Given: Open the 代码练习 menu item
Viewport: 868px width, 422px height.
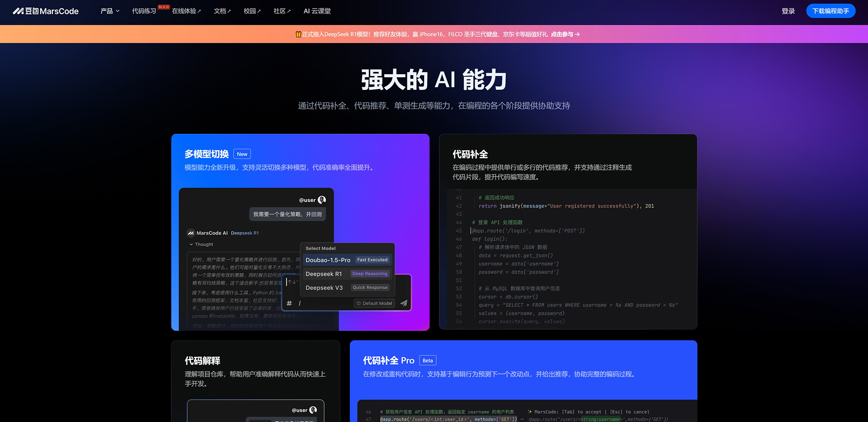Looking at the screenshot, I should [x=144, y=11].
